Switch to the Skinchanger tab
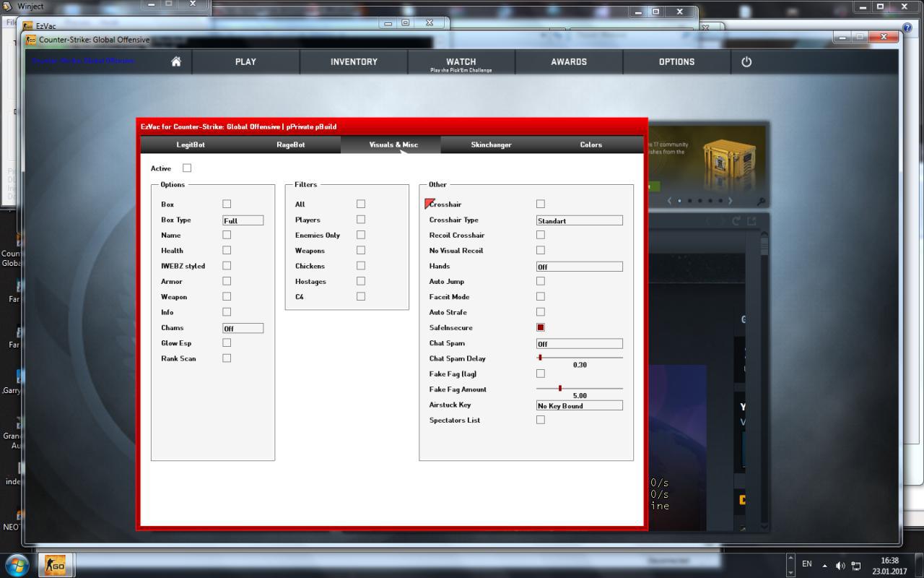Viewport: 924px width, 578px height. click(x=491, y=144)
